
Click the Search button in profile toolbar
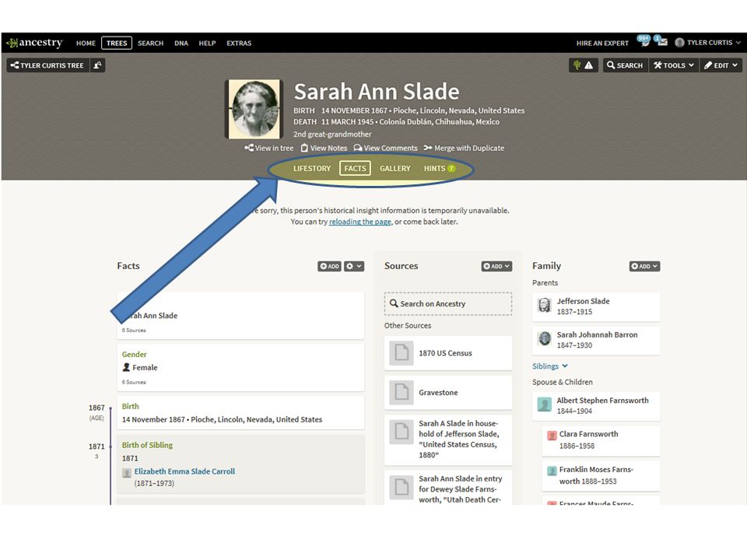pyautogui.click(x=625, y=65)
